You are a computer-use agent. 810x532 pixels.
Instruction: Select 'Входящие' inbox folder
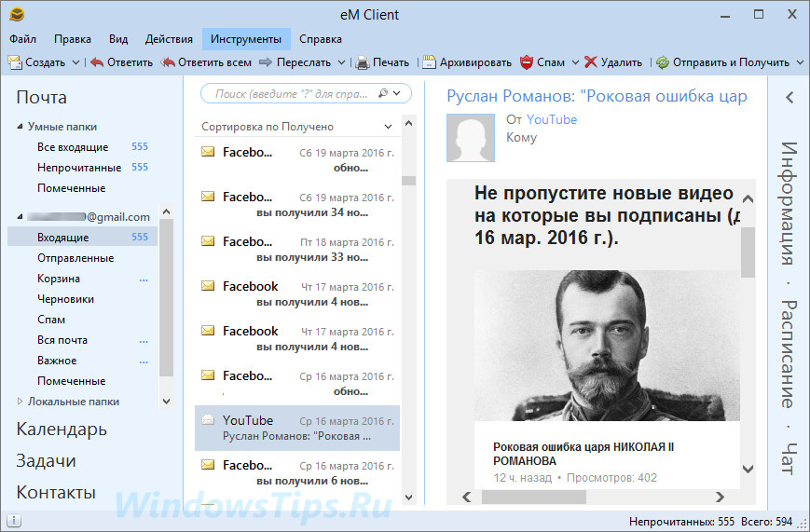pyautogui.click(x=83, y=237)
